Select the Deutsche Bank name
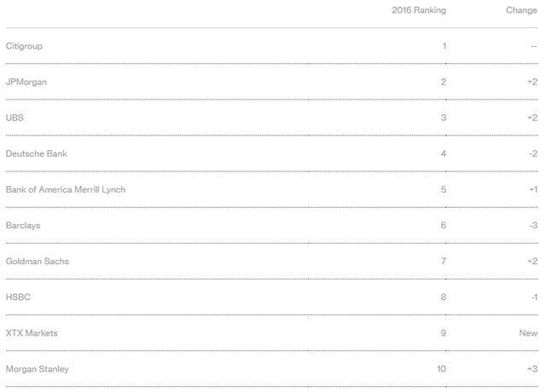The height and width of the screenshot is (392, 552). [36, 153]
